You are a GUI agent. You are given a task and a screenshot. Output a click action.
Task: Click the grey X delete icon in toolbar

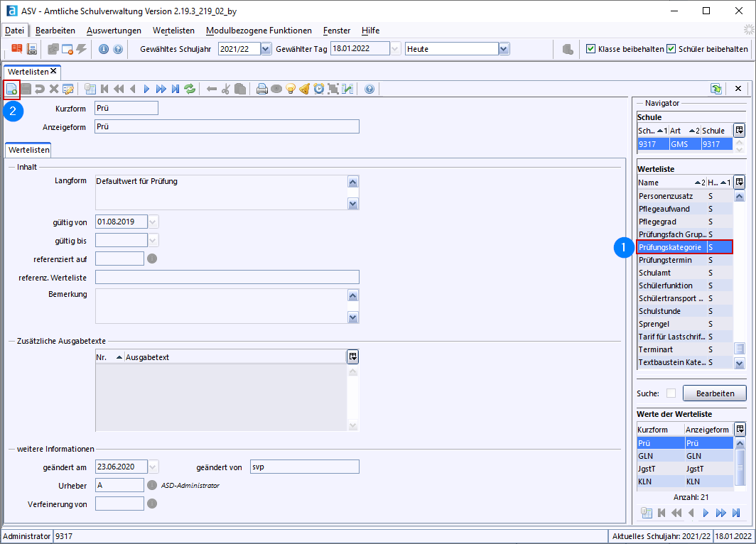coord(54,89)
